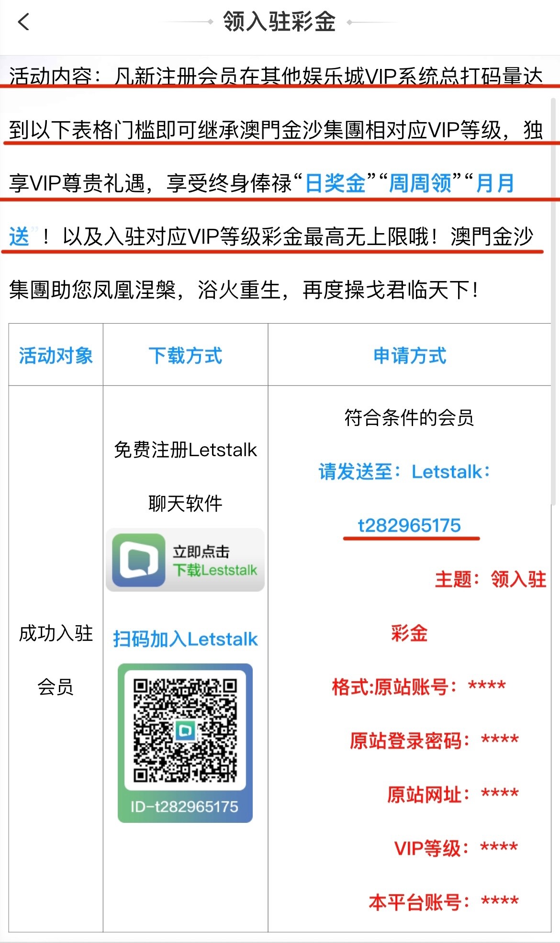This screenshot has width=560, height=943.
Task: Tap the 领入驻彩金 page title
Action: [280, 22]
